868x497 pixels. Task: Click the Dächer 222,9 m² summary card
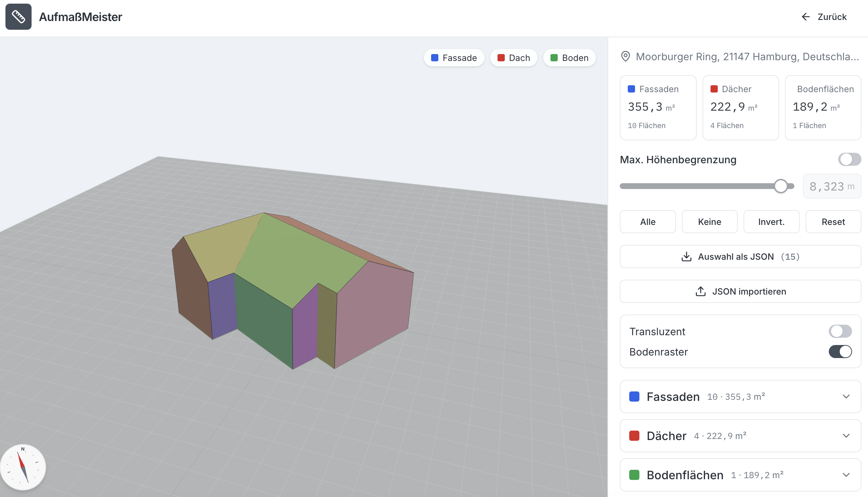[x=741, y=107]
